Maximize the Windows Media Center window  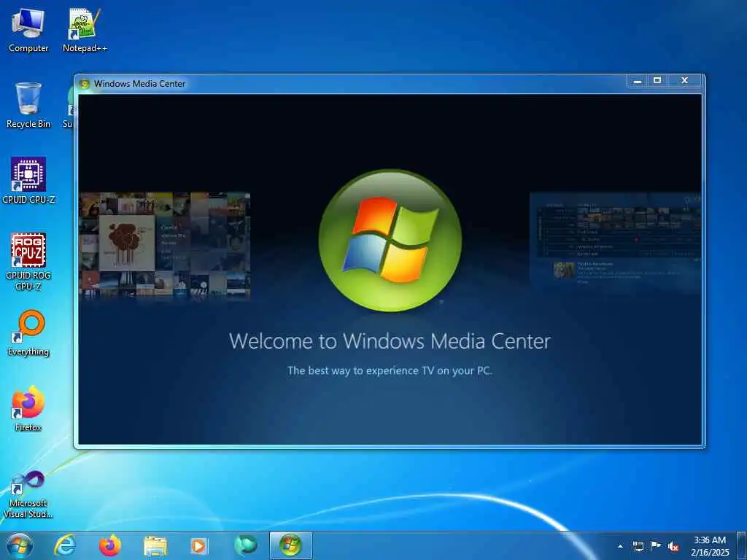(657, 81)
